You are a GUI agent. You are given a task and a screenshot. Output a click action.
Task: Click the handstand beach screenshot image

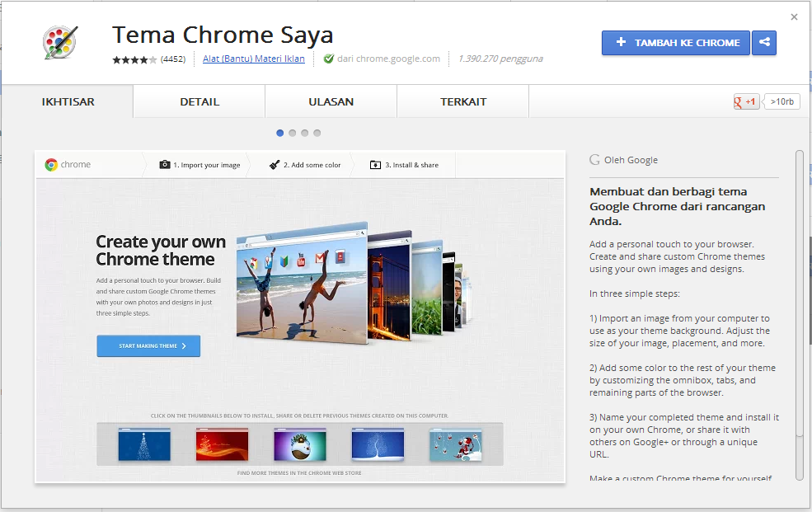coord(302,283)
